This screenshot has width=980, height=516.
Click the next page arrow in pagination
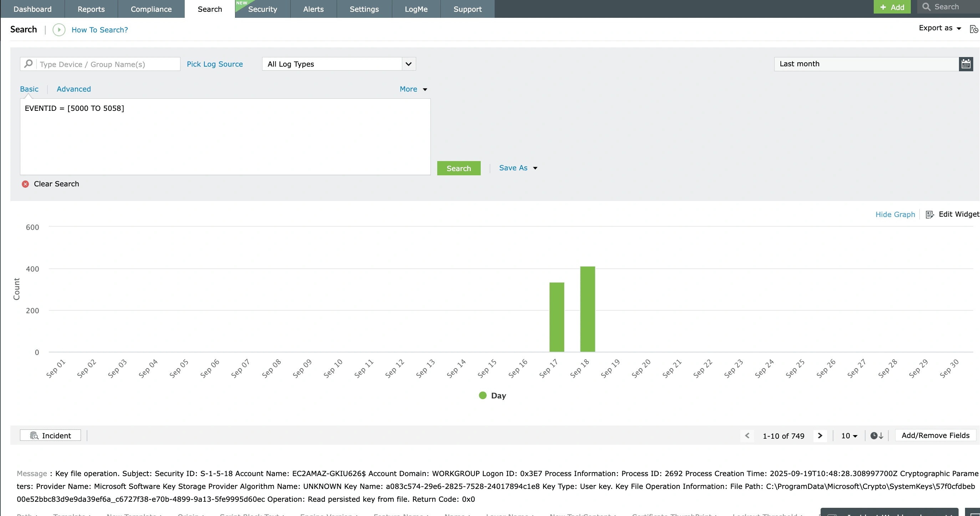pos(820,435)
